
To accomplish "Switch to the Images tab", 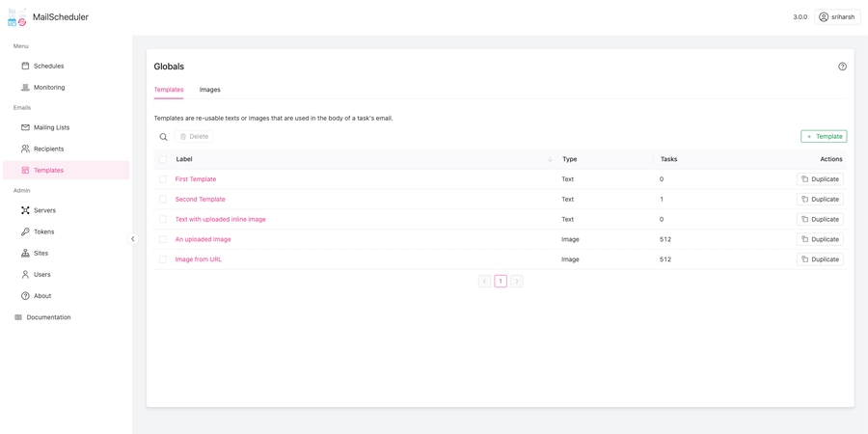I will [210, 90].
